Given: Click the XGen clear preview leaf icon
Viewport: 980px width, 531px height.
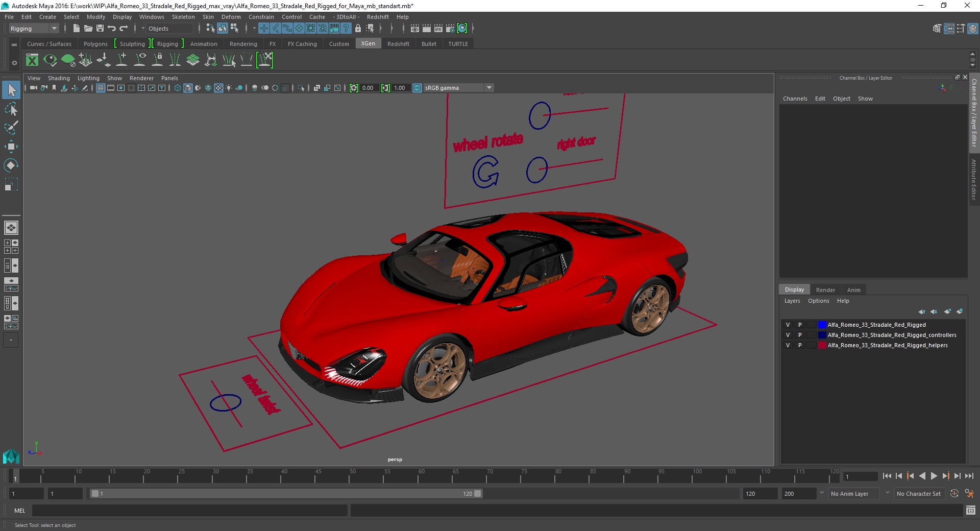Looking at the screenshot, I should coord(68,60).
